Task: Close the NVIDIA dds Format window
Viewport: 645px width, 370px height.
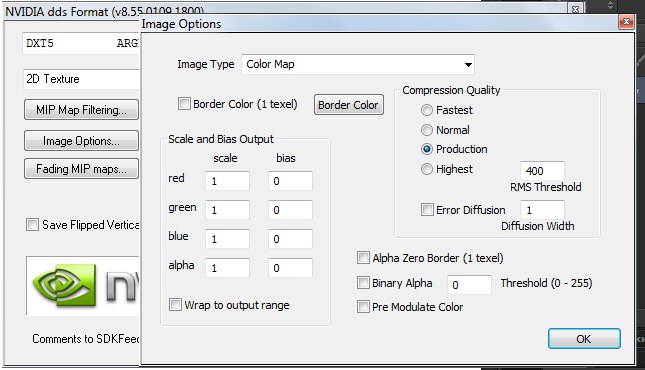Action: pyautogui.click(x=575, y=9)
